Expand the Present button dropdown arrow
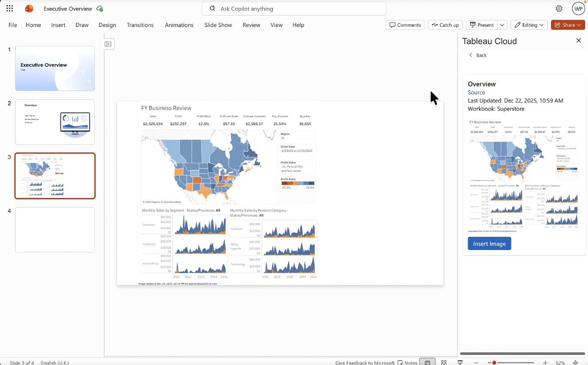 (x=502, y=25)
